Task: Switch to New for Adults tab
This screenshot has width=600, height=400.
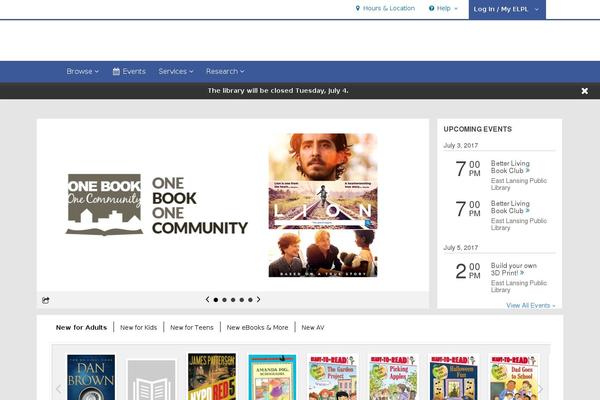Action: 81,328
